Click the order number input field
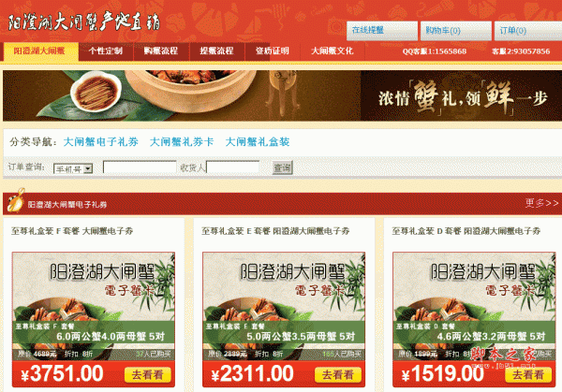This screenshot has width=562, height=392. pos(140,167)
